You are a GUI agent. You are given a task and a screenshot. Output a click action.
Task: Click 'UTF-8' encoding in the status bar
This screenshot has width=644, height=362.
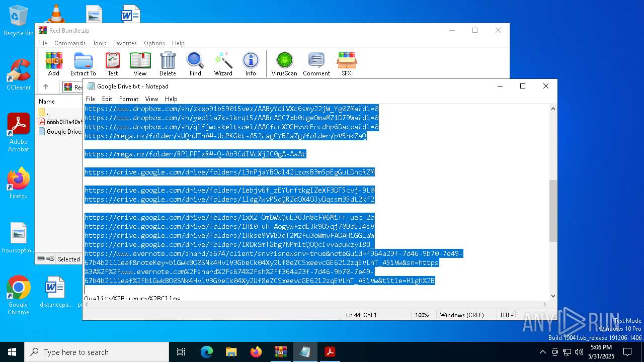click(x=509, y=315)
